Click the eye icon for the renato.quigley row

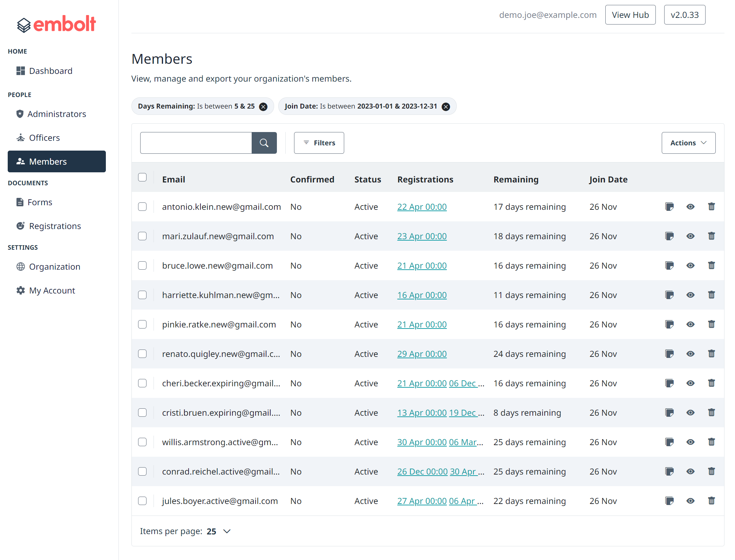point(690,354)
